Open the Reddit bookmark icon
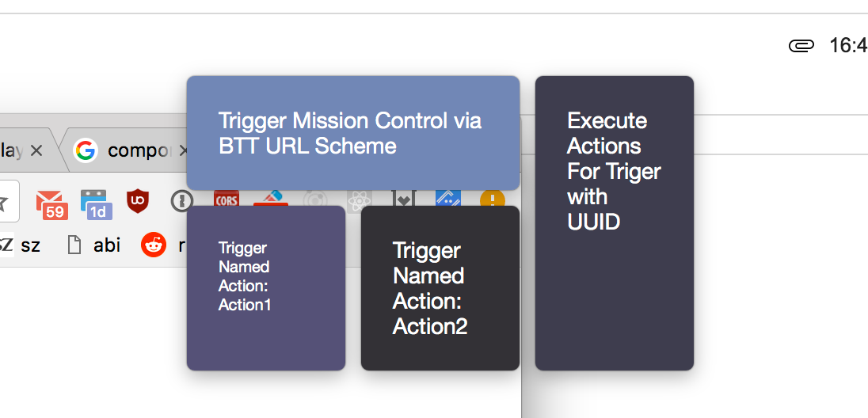 154,245
